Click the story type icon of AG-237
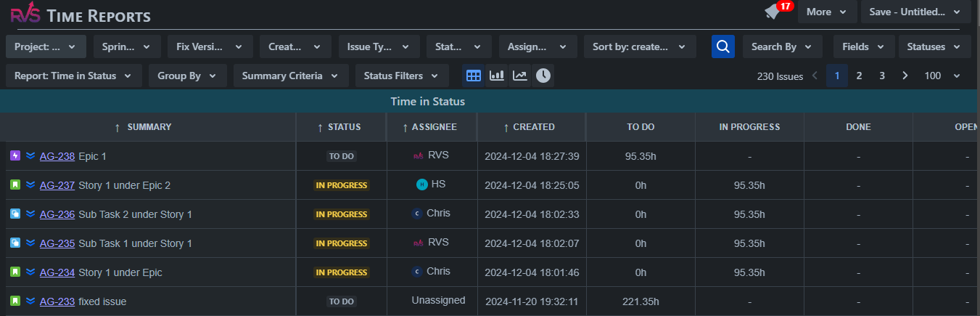Image resolution: width=980 pixels, height=316 pixels. (x=15, y=185)
